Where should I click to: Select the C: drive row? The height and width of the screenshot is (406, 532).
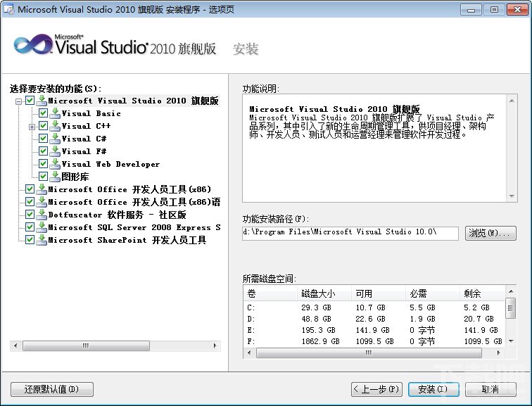(374, 307)
